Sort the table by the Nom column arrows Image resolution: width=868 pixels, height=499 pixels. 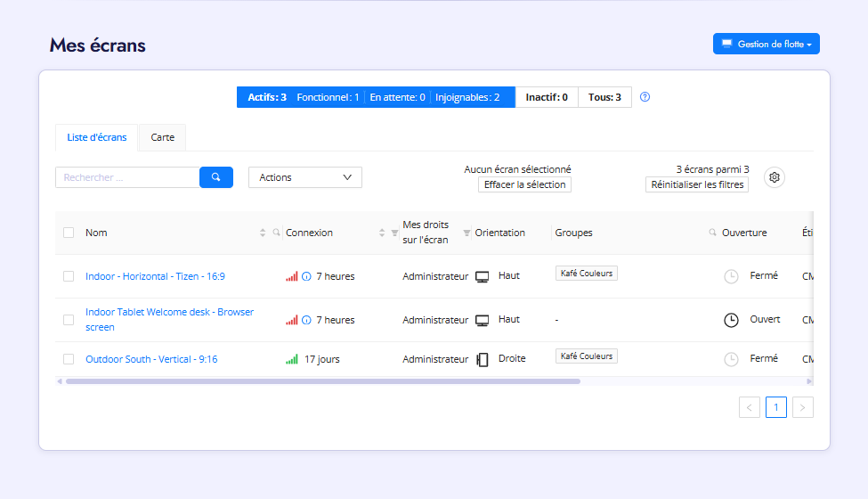click(x=263, y=233)
